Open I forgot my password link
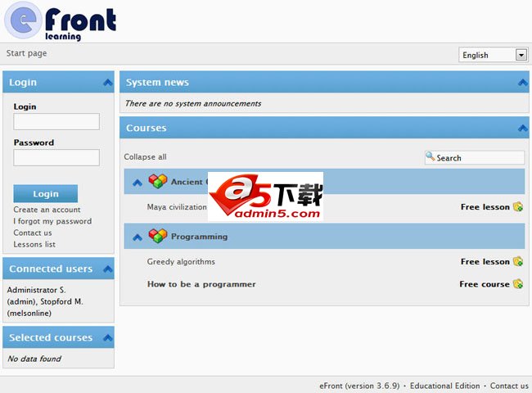Viewport: 532px width, 393px height. (52, 221)
